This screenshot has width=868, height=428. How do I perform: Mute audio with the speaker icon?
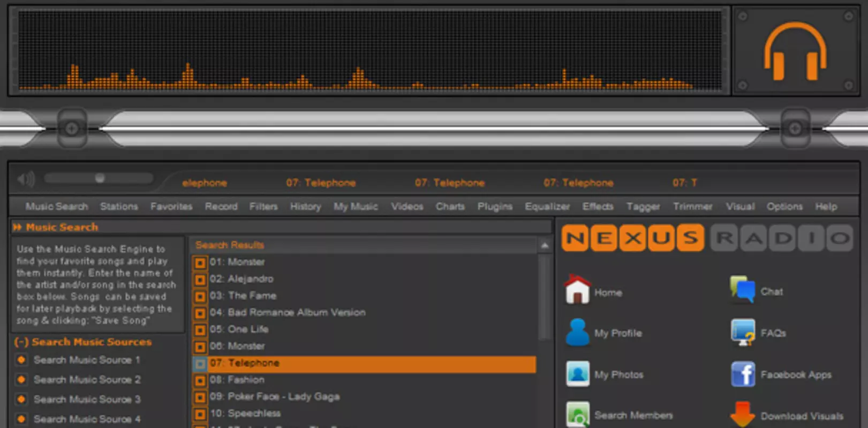[x=26, y=179]
